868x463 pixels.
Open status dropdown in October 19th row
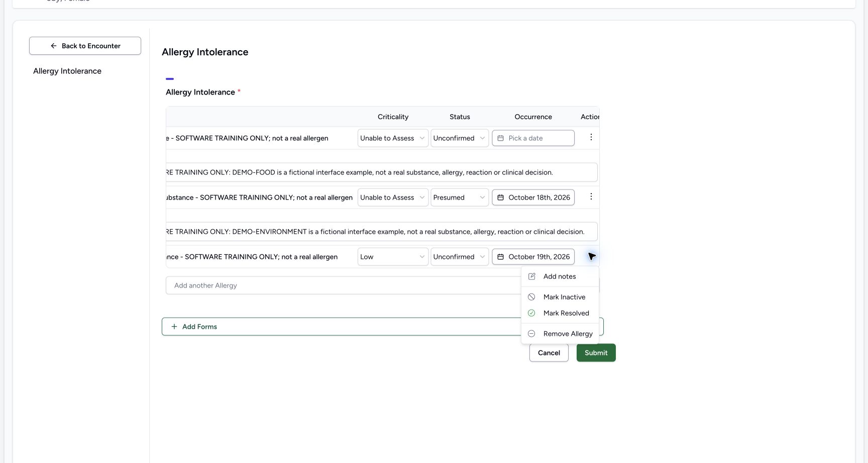pyautogui.click(x=460, y=257)
